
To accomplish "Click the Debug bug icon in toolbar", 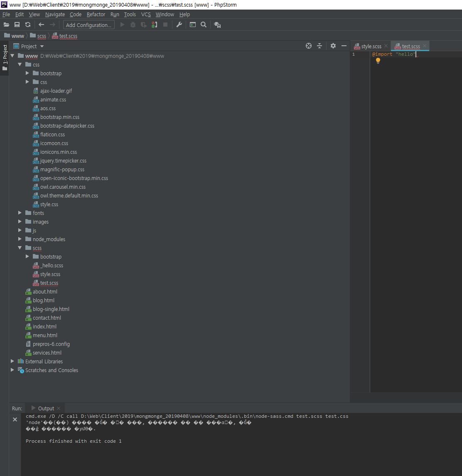I will [133, 25].
